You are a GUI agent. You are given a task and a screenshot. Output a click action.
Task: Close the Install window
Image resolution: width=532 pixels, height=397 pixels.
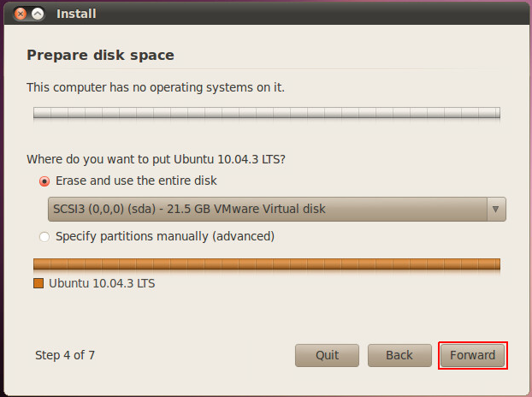click(21, 14)
